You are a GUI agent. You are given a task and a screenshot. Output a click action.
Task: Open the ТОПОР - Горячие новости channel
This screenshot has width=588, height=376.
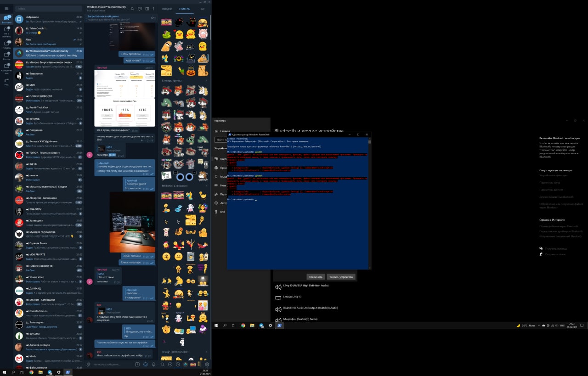tap(49, 155)
